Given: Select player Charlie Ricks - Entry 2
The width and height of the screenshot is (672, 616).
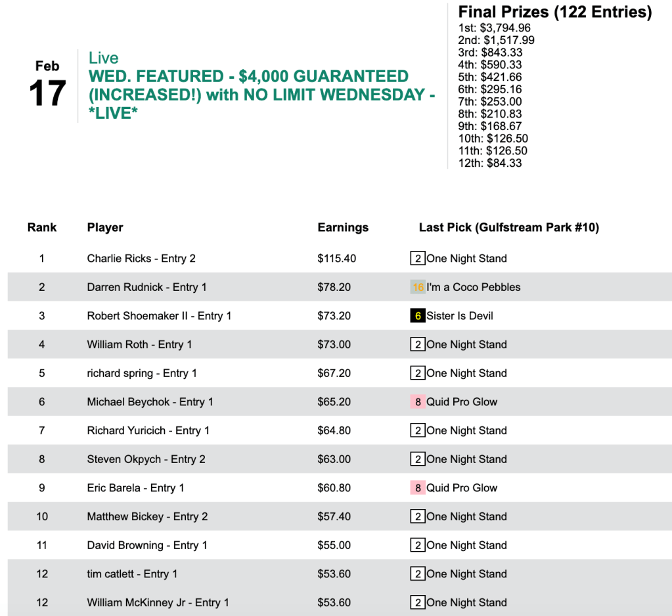Looking at the screenshot, I should [141, 259].
